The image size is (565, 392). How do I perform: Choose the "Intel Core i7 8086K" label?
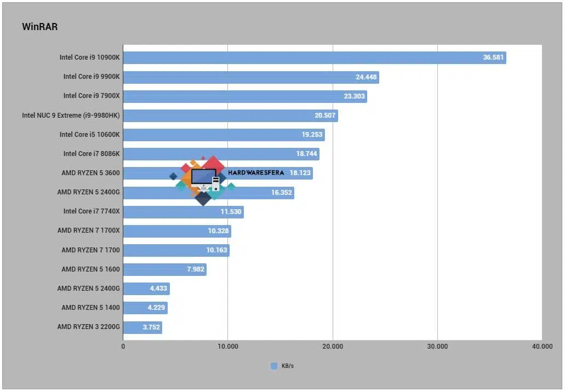pyautogui.click(x=92, y=153)
